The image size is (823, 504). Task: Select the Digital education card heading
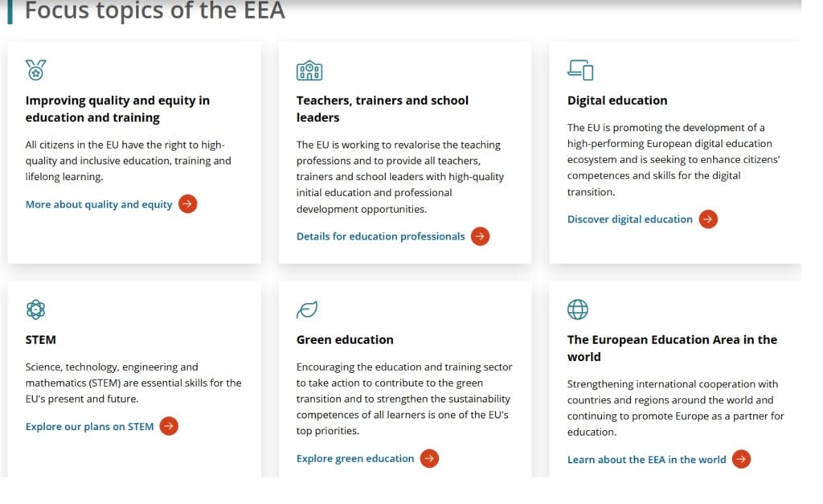click(617, 100)
